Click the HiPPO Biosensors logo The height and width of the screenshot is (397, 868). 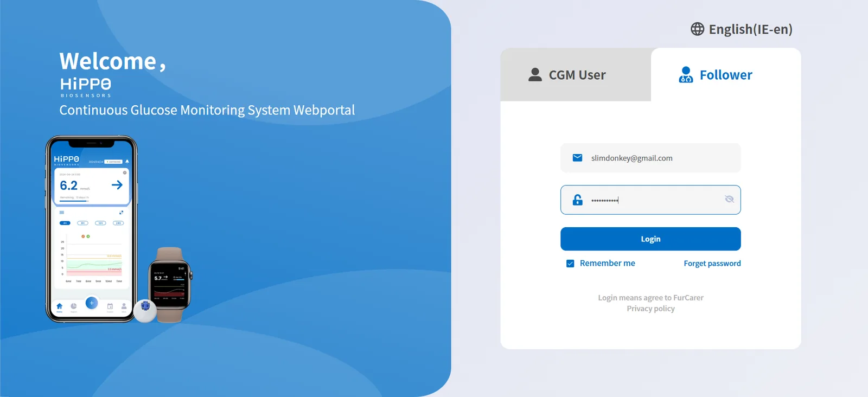86,87
